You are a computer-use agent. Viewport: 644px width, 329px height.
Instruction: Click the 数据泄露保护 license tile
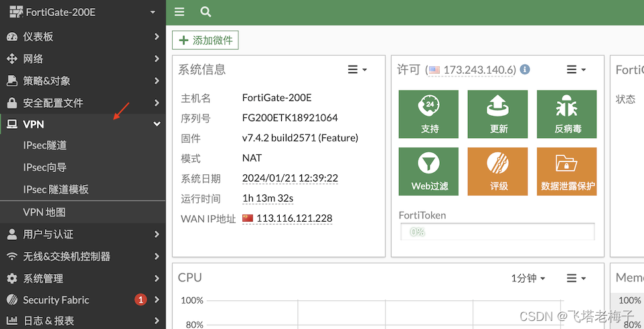(566, 172)
